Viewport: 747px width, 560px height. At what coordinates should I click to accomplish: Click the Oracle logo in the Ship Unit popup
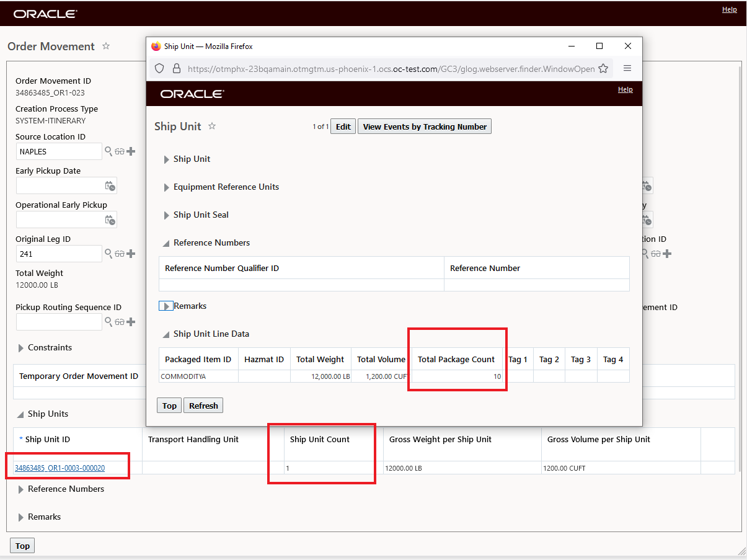click(x=192, y=94)
